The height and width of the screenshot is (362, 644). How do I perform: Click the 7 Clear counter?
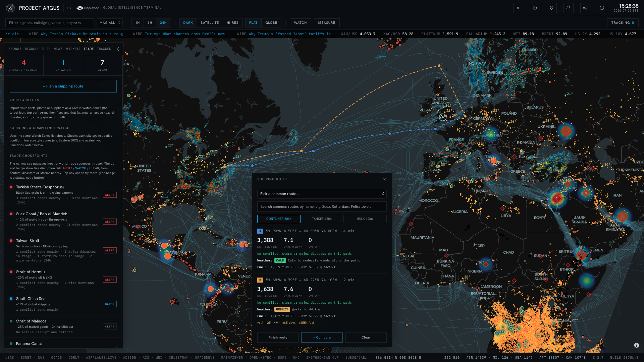pyautogui.click(x=102, y=65)
